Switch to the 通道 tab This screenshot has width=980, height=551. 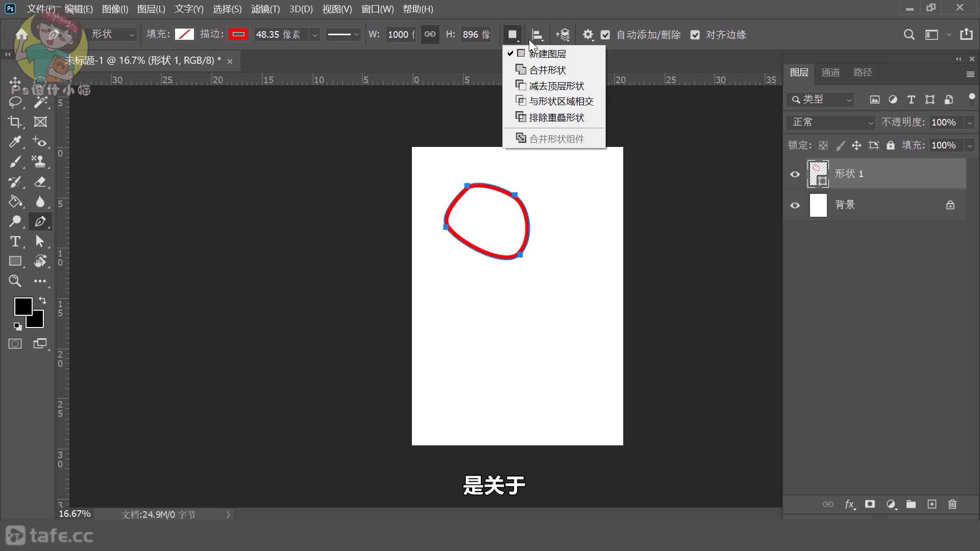tap(830, 72)
